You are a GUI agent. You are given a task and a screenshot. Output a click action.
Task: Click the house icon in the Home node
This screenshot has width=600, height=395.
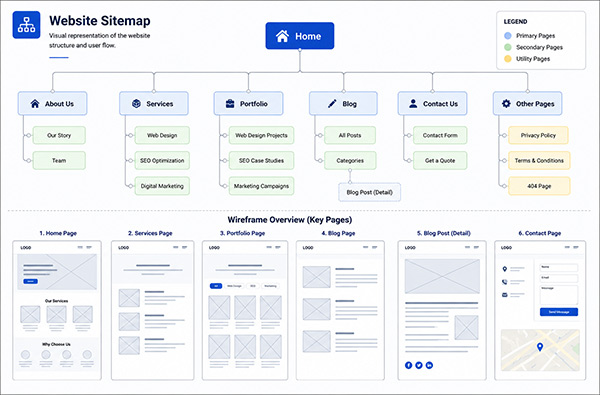click(x=282, y=36)
